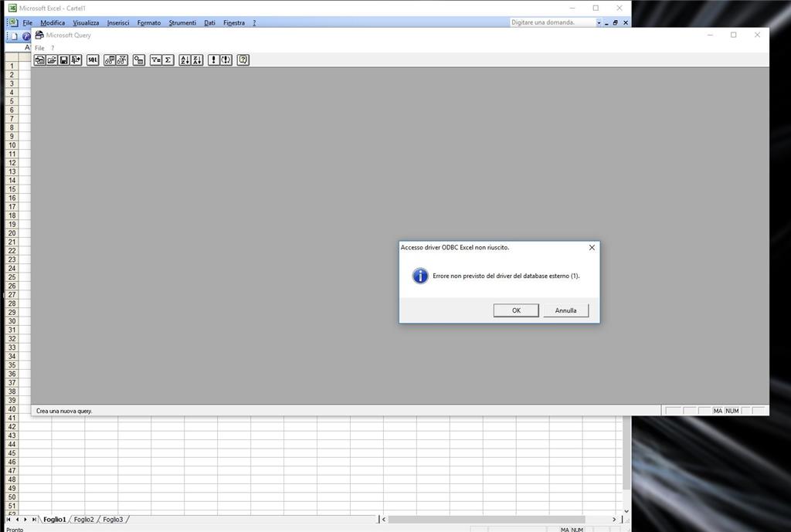Close the Cartel1 workbook window

click(626, 22)
